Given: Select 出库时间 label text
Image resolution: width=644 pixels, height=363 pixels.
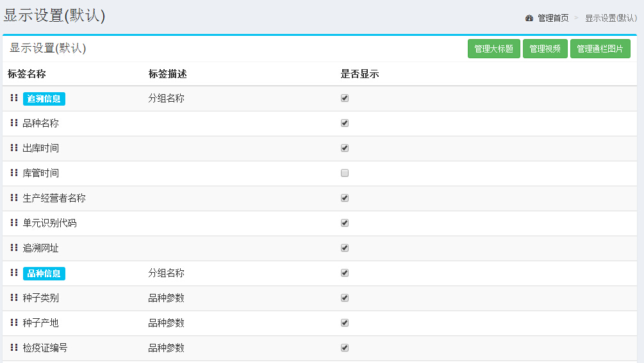Looking at the screenshot, I should click(40, 148).
